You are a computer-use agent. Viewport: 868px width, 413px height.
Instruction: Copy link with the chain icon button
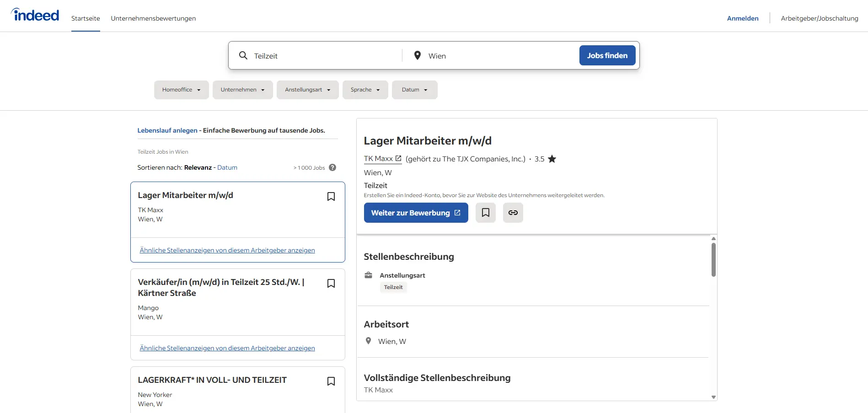[x=513, y=213]
